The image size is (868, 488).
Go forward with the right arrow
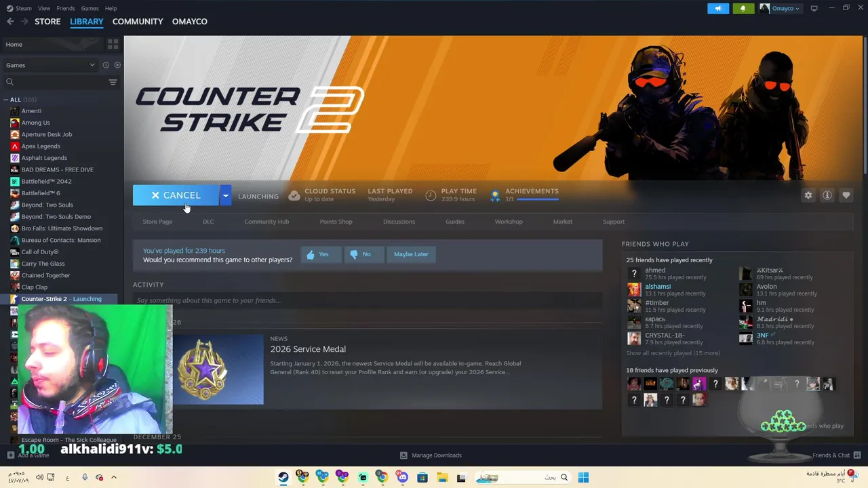(x=24, y=22)
